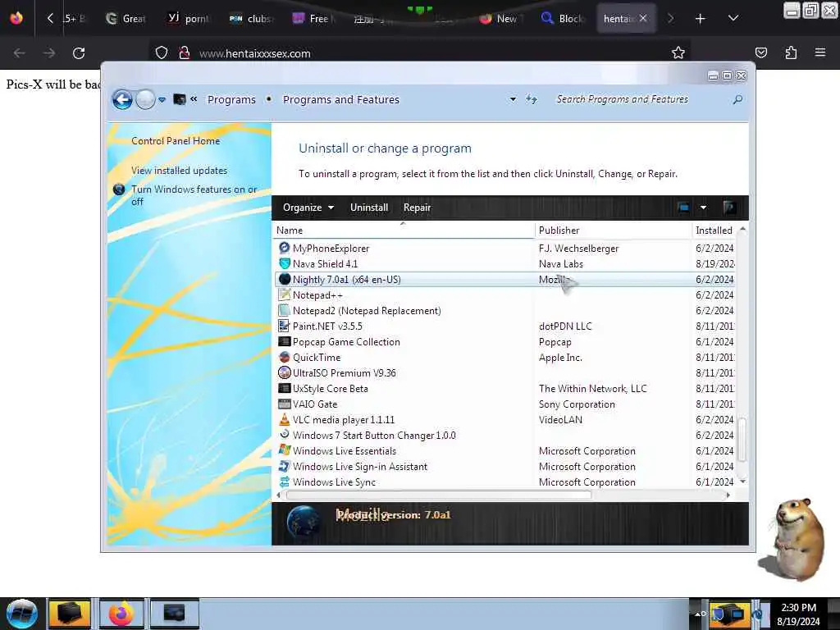Image resolution: width=840 pixels, height=630 pixels.
Task: Sort by the Installed column header
Action: pyautogui.click(x=714, y=231)
